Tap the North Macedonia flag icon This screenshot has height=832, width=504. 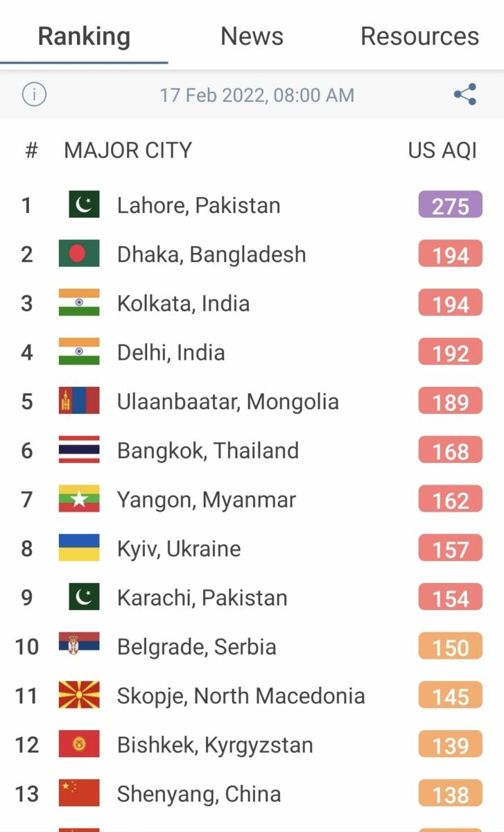coord(79,695)
